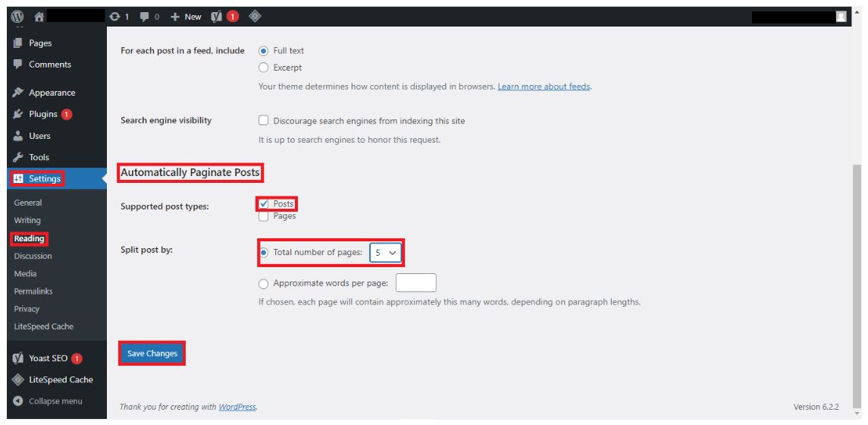Click the Plugins plug icon

point(17,114)
